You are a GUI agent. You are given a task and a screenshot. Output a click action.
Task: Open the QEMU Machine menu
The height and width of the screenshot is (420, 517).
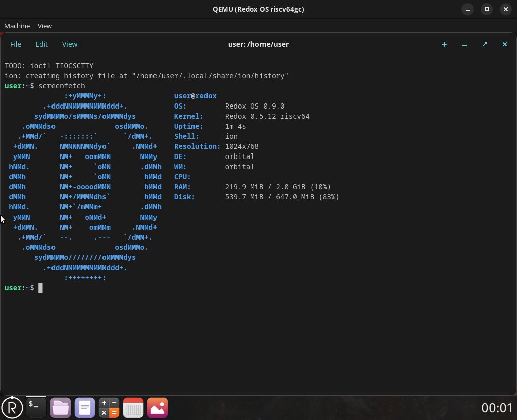[x=17, y=26]
